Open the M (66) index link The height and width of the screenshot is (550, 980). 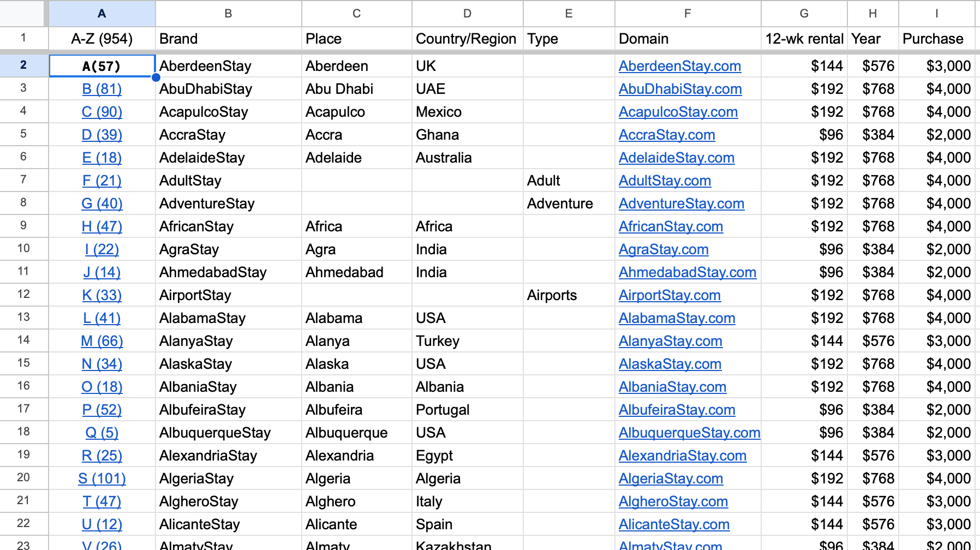101,341
